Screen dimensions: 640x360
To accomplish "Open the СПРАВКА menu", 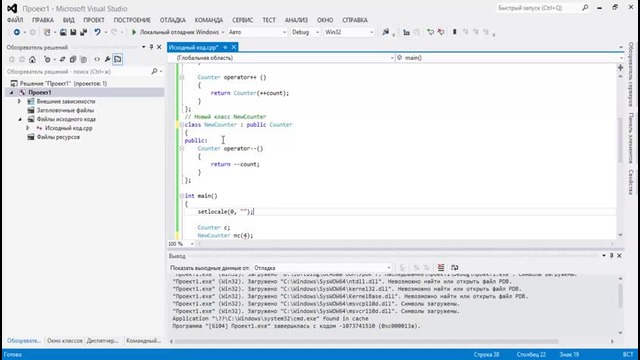I will tap(355, 20).
